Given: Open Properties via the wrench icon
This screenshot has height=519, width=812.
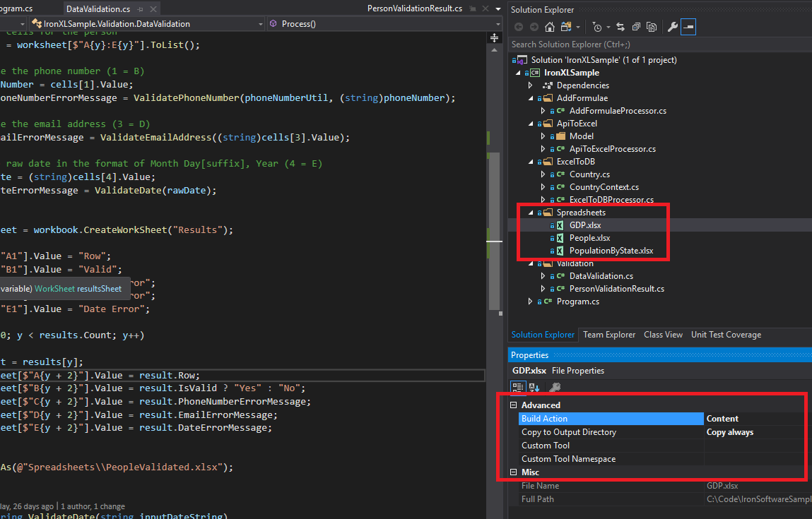Looking at the screenshot, I should (x=673, y=27).
